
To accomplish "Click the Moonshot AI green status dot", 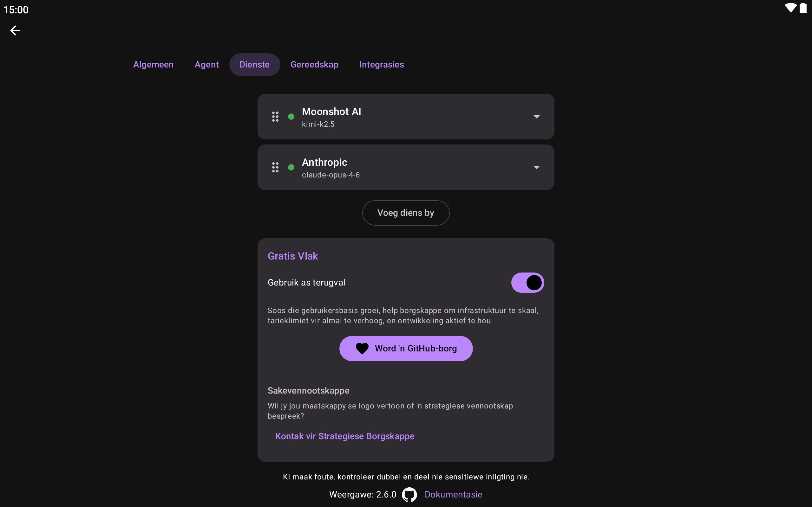I will 291,117.
